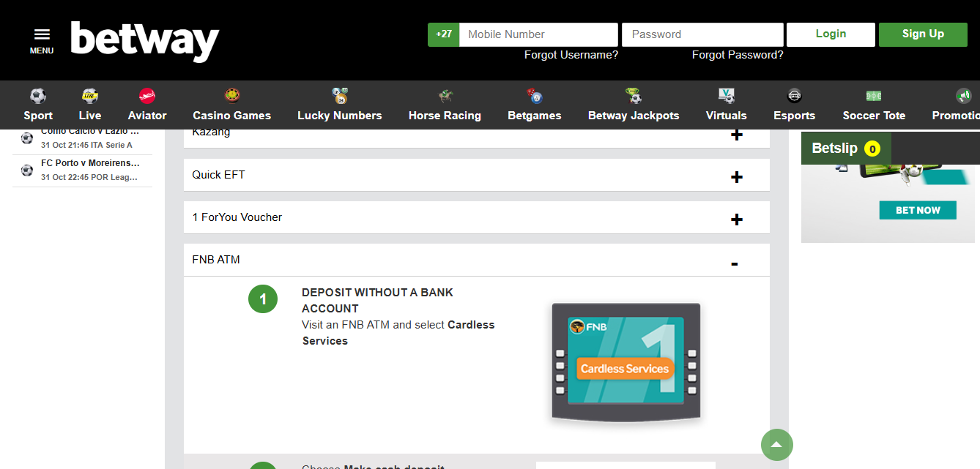Select the Sport soccer ball icon
Viewport: 980px width, 469px height.
click(37, 95)
